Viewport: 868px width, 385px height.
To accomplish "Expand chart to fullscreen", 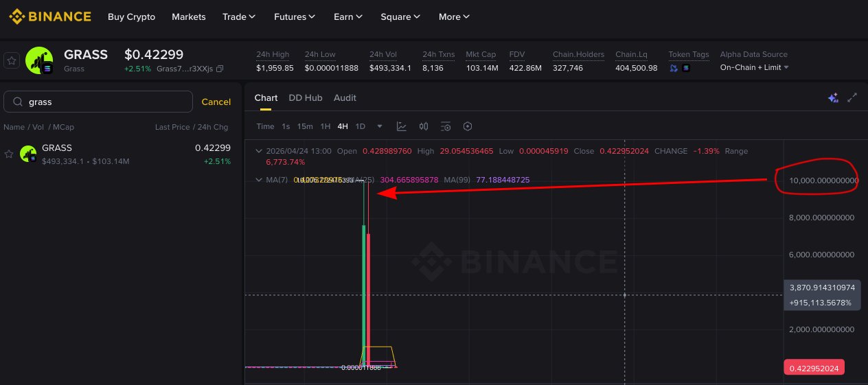I will pos(852,97).
